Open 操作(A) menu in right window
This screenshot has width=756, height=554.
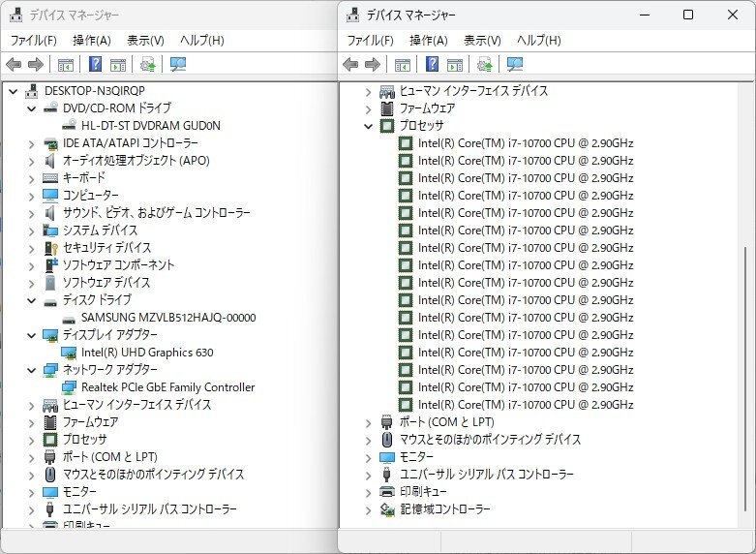click(x=429, y=40)
